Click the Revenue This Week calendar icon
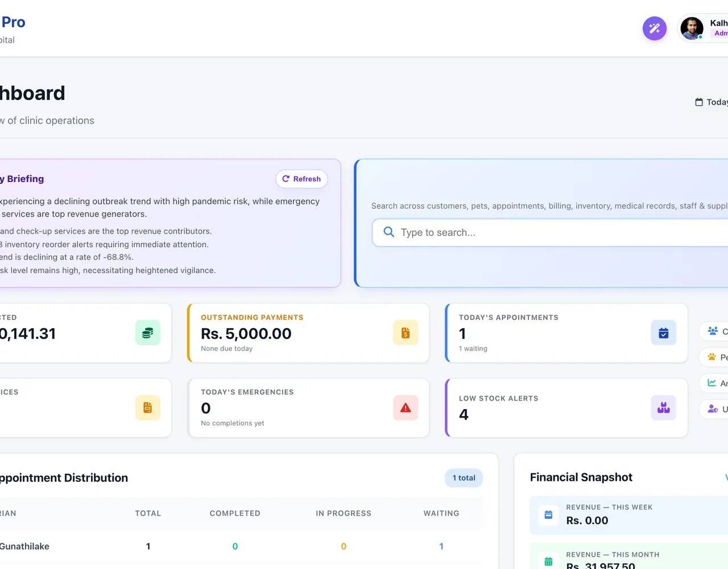The image size is (728, 569). click(x=548, y=515)
